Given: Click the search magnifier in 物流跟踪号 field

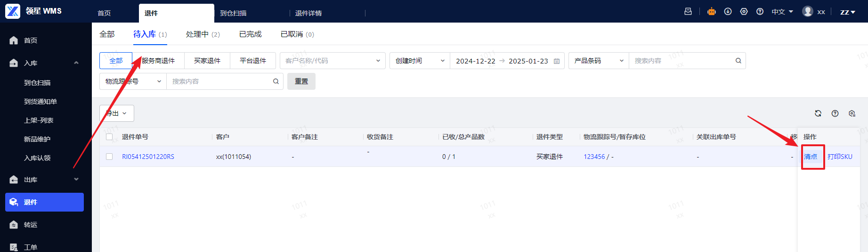Looking at the screenshot, I should click(x=276, y=81).
